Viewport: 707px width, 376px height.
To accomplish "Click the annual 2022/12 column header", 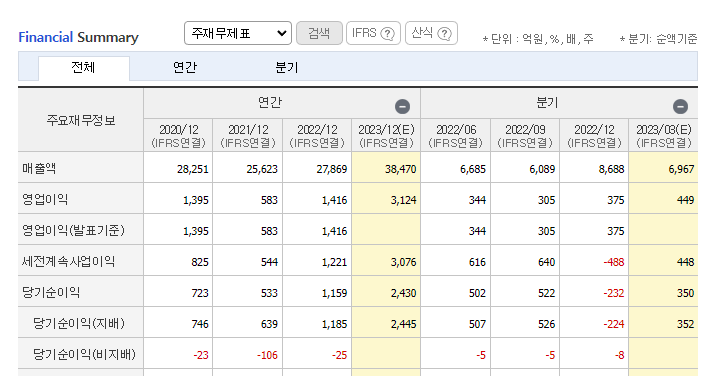I will click(317, 136).
